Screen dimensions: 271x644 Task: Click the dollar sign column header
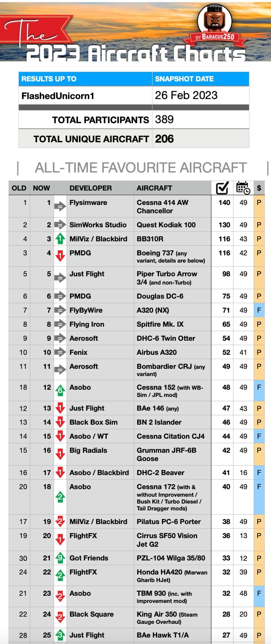coord(259,188)
